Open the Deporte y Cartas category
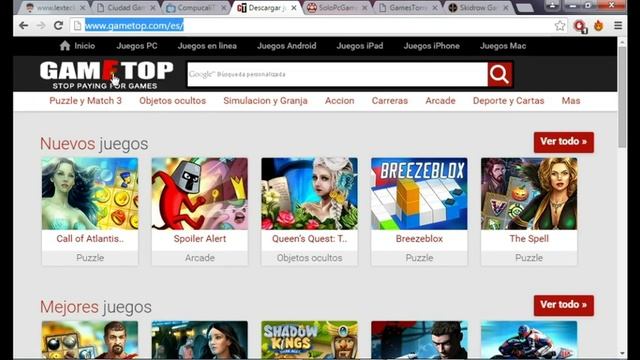 508,101
